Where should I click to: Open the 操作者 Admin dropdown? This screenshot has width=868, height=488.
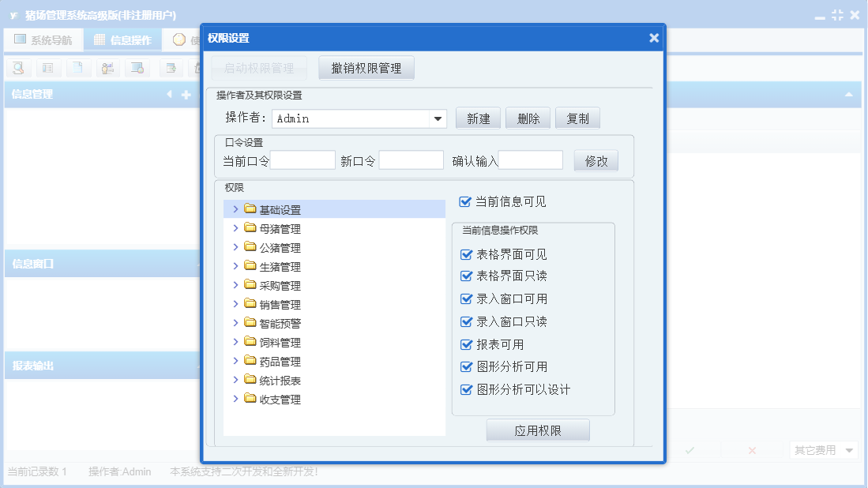(438, 119)
